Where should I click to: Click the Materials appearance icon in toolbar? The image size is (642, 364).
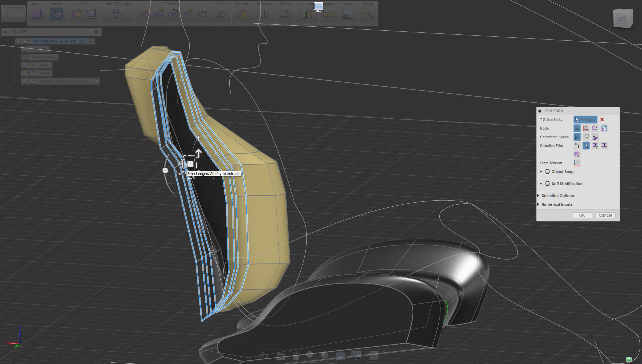[242, 14]
